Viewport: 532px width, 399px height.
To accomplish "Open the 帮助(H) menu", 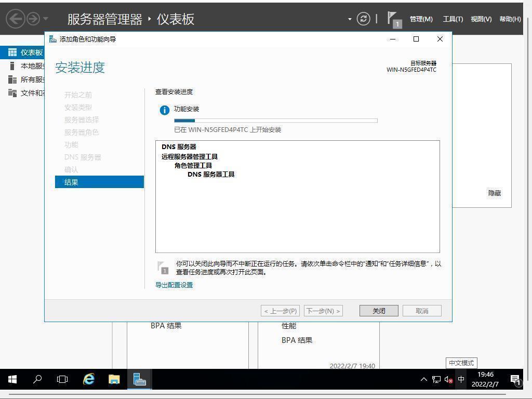I will [x=510, y=19].
